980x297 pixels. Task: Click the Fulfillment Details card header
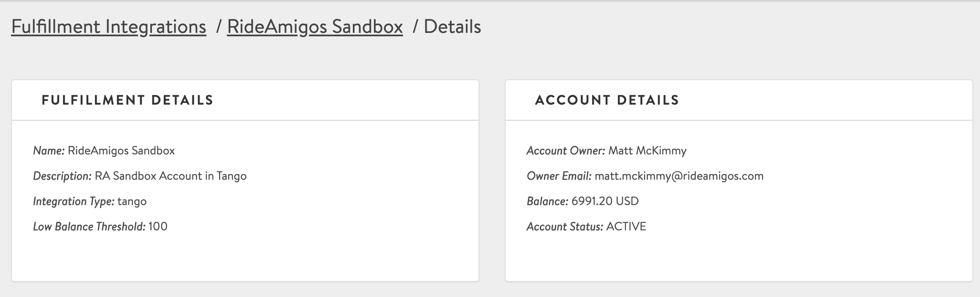point(127,100)
